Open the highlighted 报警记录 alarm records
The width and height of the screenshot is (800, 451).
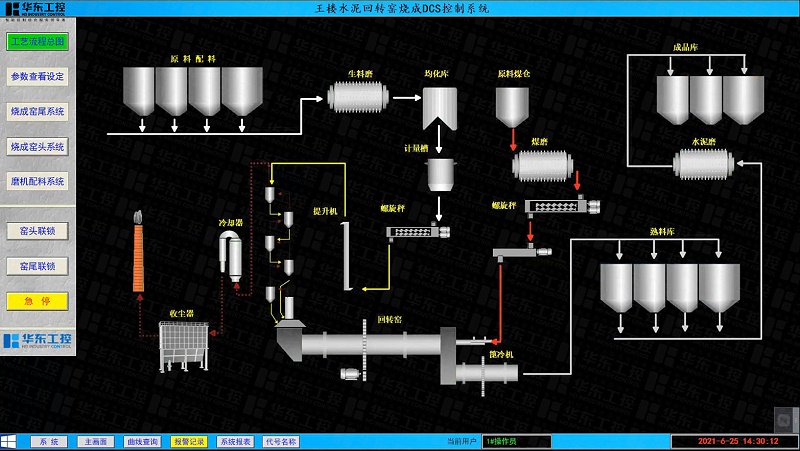pos(189,441)
